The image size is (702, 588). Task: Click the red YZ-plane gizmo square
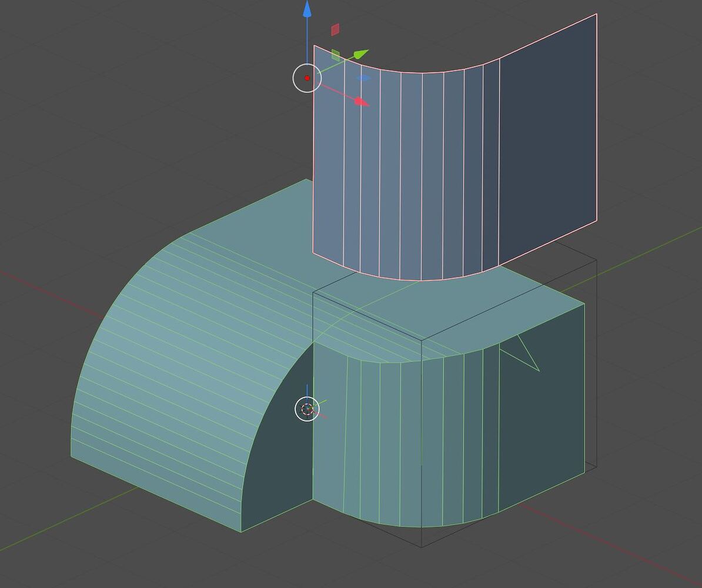tap(335, 29)
